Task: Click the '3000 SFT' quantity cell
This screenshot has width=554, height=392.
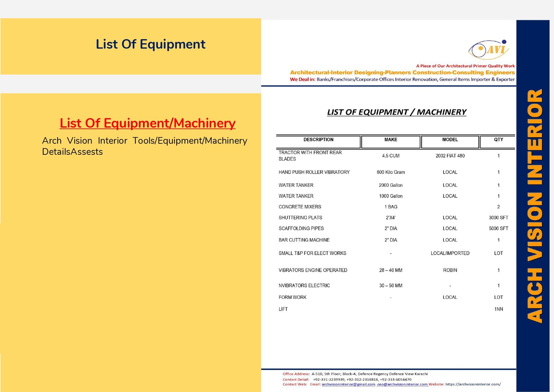Action: 498,217
